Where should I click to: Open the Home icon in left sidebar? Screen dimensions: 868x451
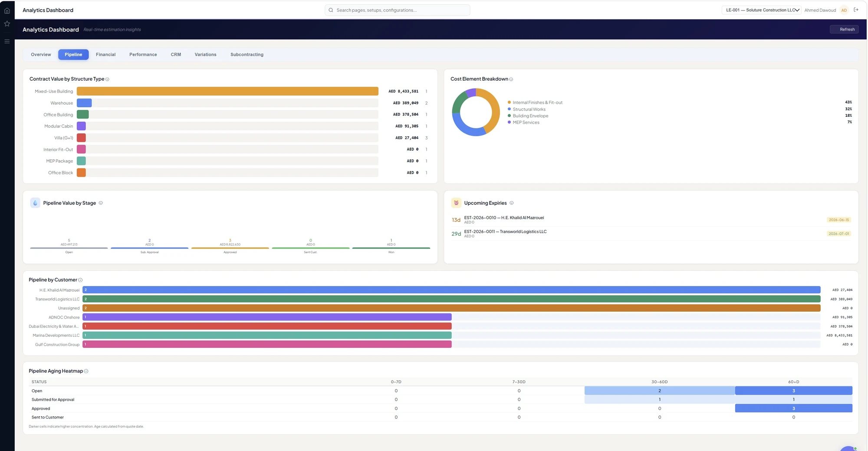pos(7,10)
